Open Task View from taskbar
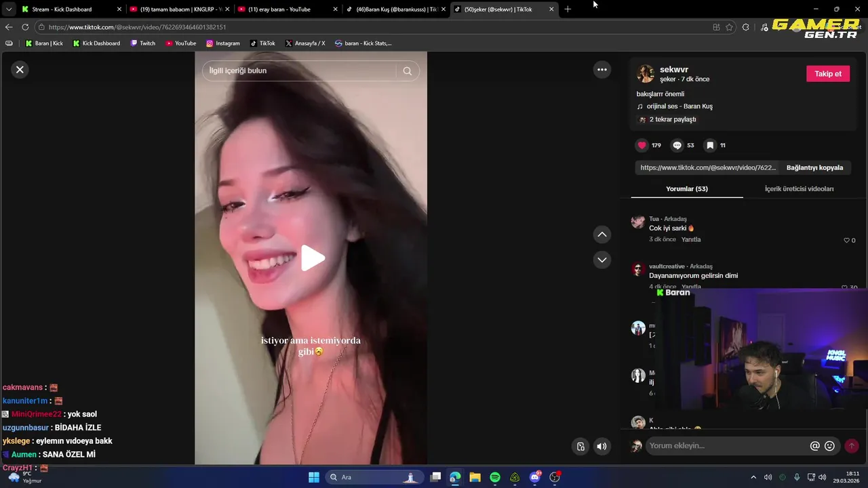The image size is (868, 488). click(435, 477)
